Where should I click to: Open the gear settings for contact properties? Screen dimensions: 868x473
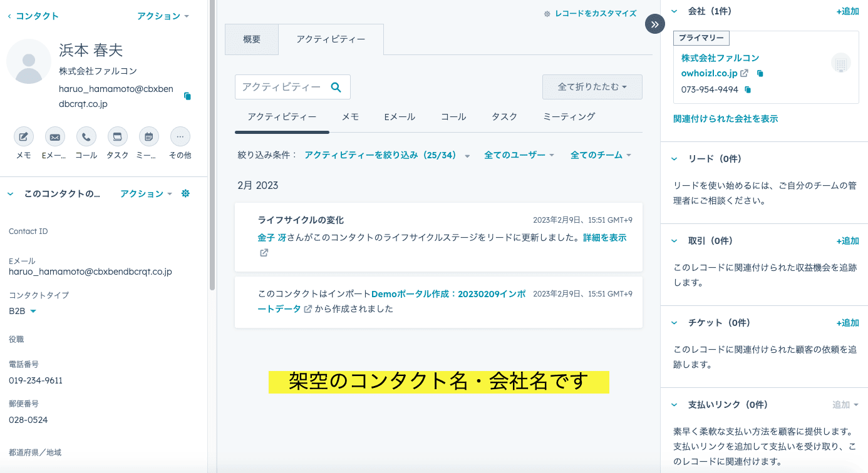[185, 194]
